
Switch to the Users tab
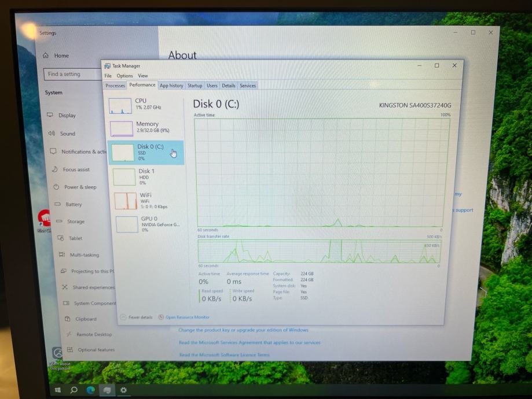click(x=212, y=86)
